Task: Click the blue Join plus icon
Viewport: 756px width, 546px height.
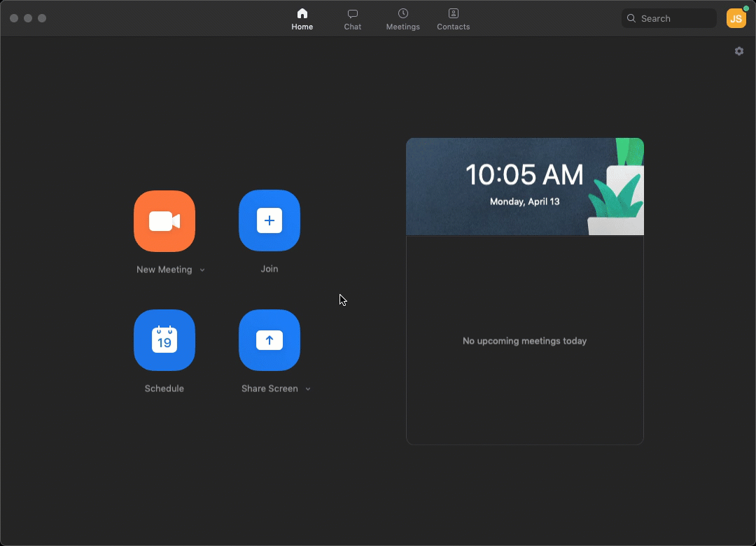Action: (x=269, y=220)
